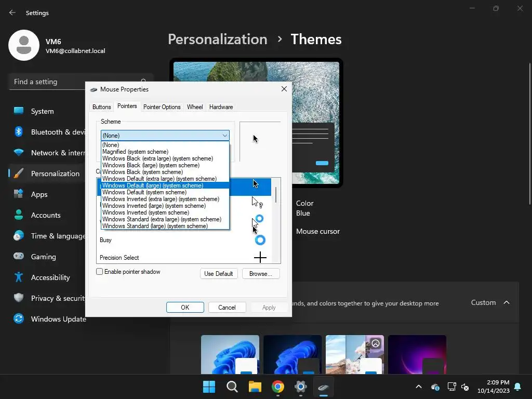Choose Windows Standard (large) scheme
Screen dimensions: 532x399
[165, 226]
